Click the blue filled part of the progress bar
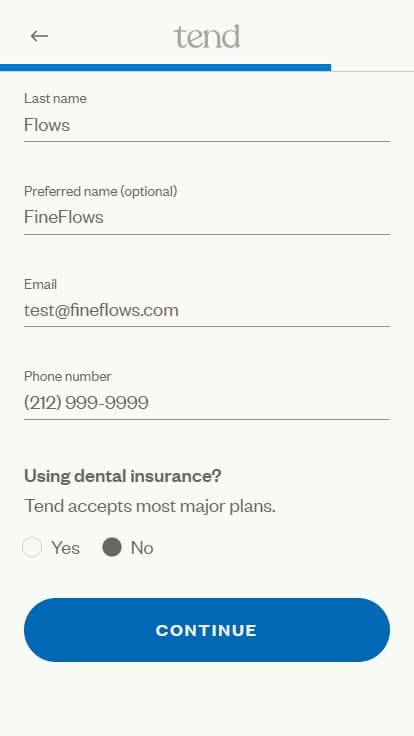This screenshot has width=414, height=736. coord(165,68)
